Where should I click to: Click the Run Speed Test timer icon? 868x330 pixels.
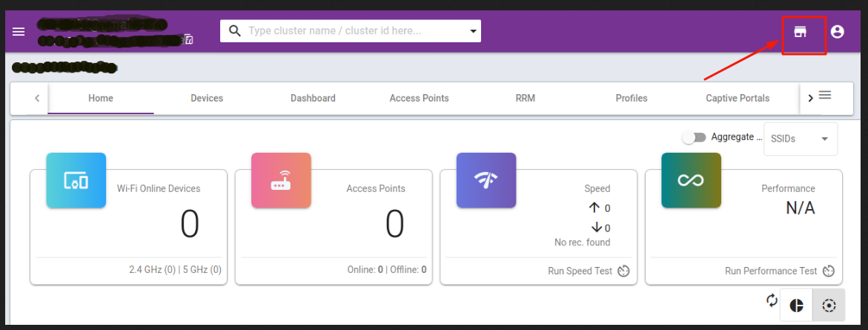pyautogui.click(x=624, y=271)
